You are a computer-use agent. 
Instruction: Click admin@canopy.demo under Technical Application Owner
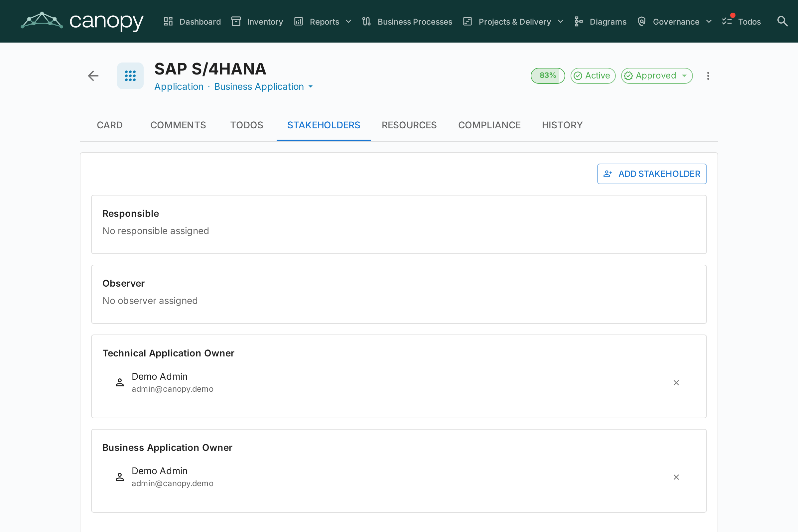pyautogui.click(x=172, y=389)
